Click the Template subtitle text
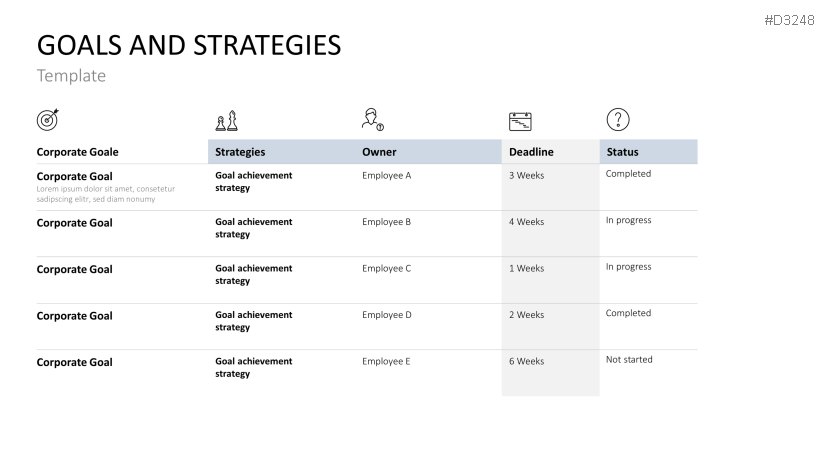Image resolution: width=829 pixels, height=466 pixels. pyautogui.click(x=71, y=76)
